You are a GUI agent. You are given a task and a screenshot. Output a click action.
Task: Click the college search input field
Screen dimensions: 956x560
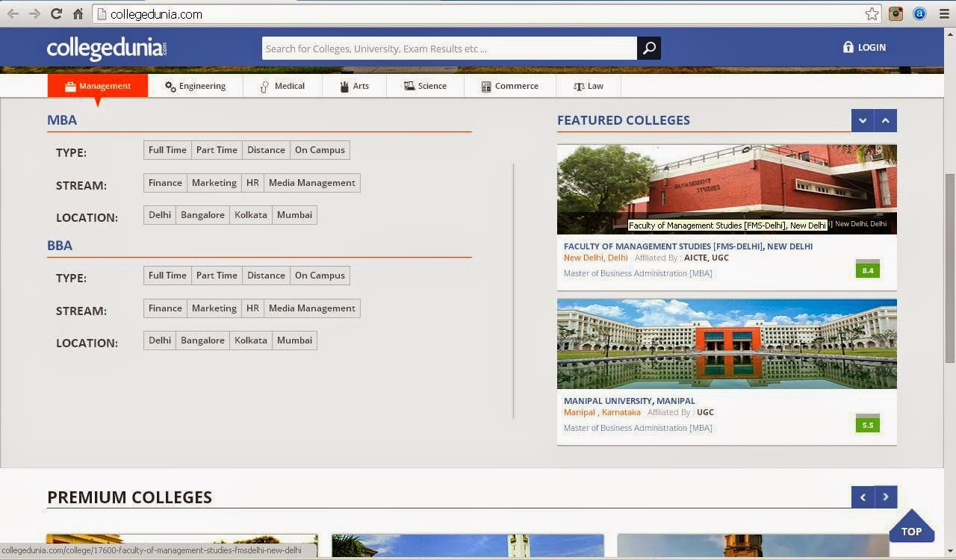click(450, 49)
